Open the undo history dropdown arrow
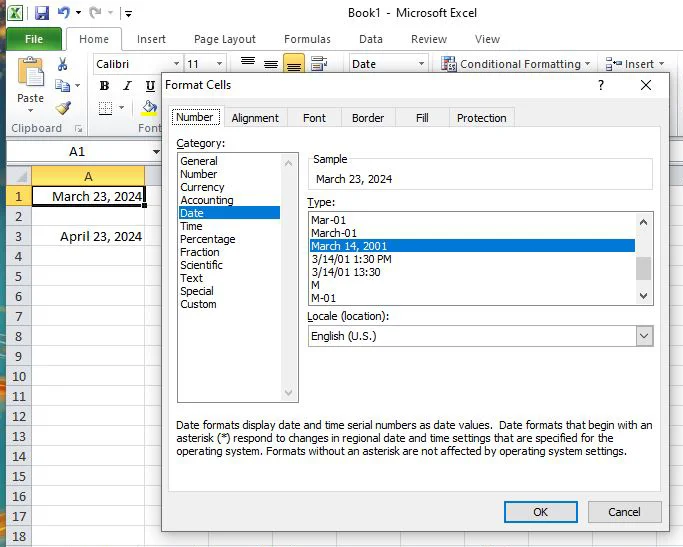The height and width of the screenshot is (547, 683). [78, 13]
